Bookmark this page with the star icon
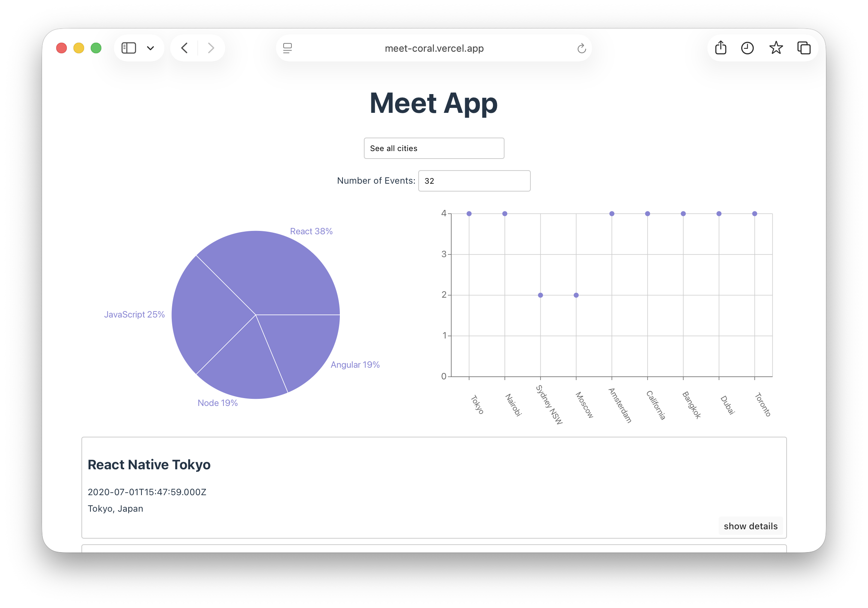Screen dimensions: 868x608 pos(776,48)
